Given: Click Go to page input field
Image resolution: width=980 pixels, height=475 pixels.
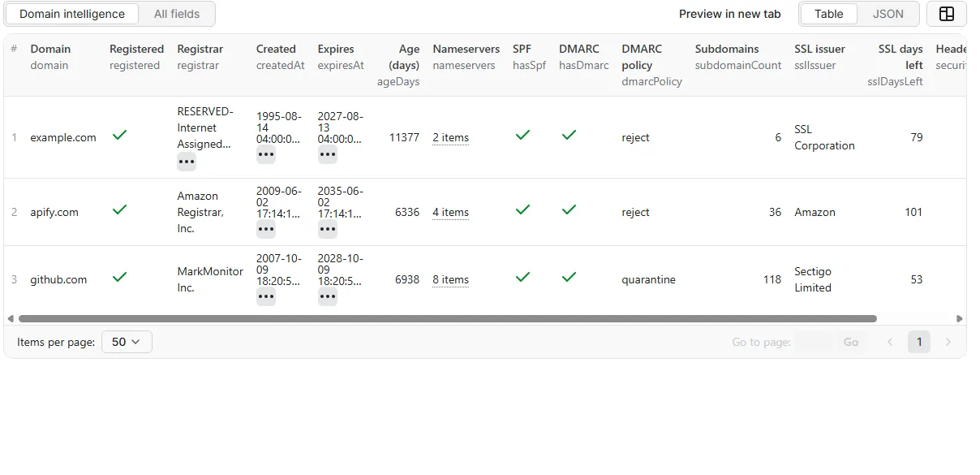Looking at the screenshot, I should 814,342.
